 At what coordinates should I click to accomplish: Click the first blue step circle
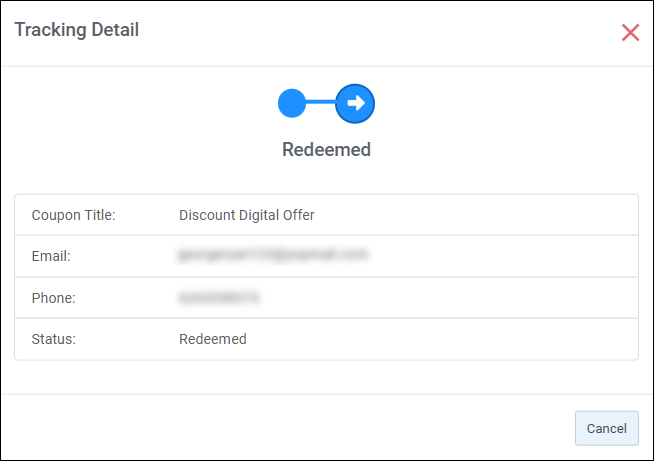(292, 103)
